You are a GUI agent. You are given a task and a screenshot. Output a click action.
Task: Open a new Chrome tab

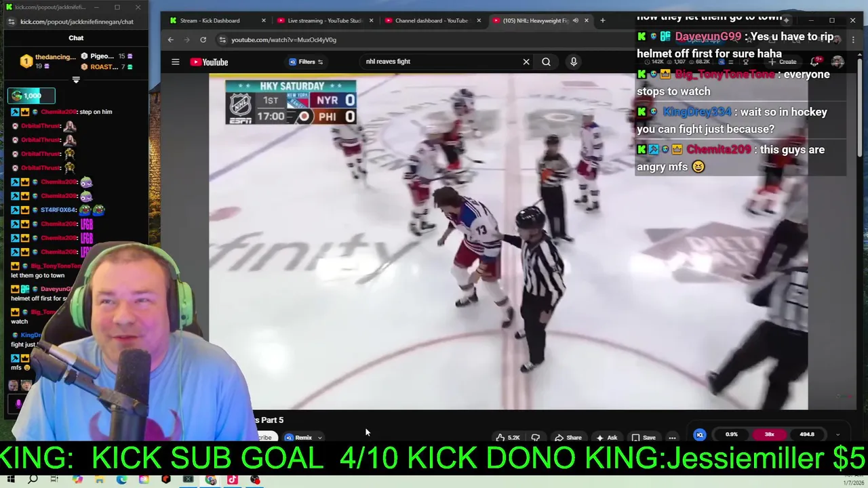tap(602, 20)
